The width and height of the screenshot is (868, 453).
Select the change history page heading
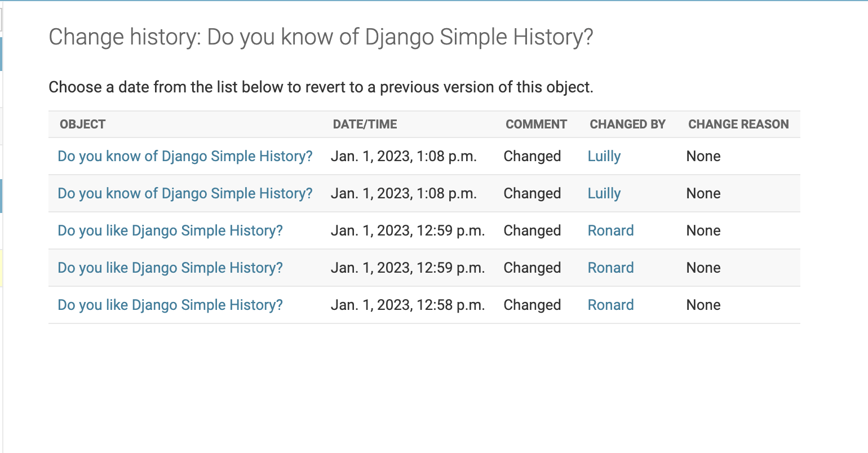[320, 37]
